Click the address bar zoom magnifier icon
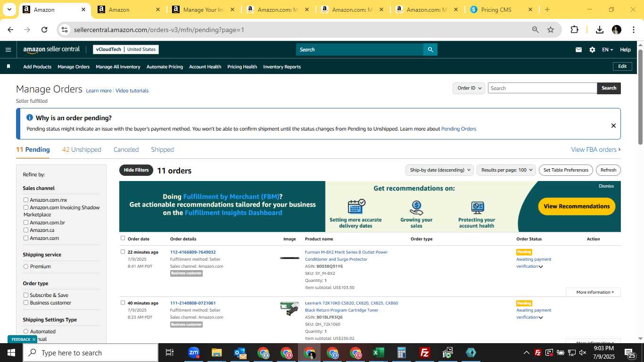This screenshot has width=644, height=362. click(x=536, y=30)
